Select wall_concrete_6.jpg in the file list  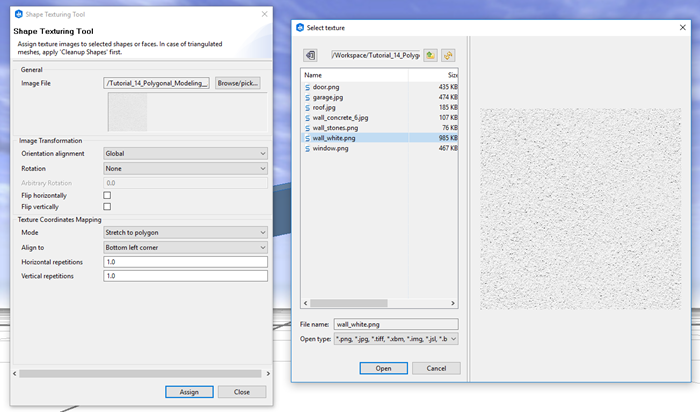click(x=341, y=118)
